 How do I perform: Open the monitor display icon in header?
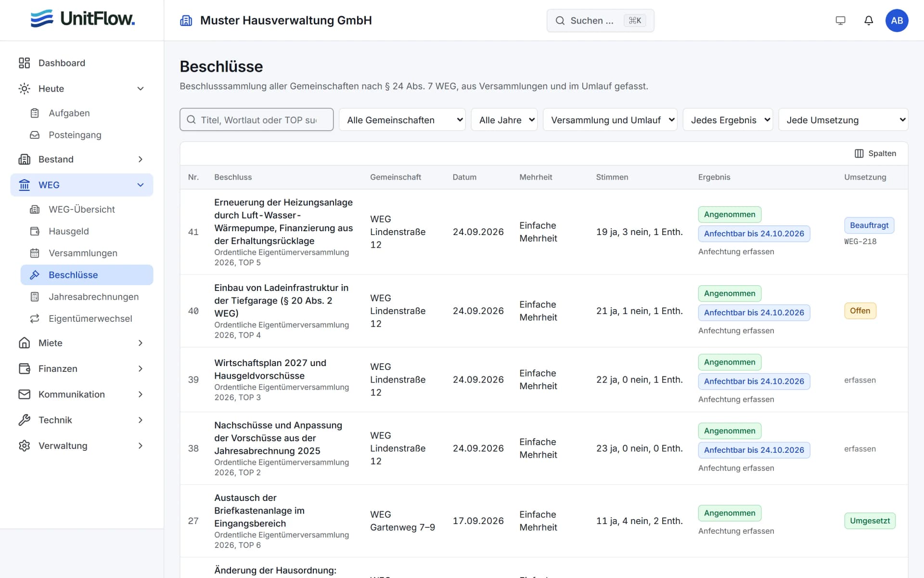click(840, 20)
